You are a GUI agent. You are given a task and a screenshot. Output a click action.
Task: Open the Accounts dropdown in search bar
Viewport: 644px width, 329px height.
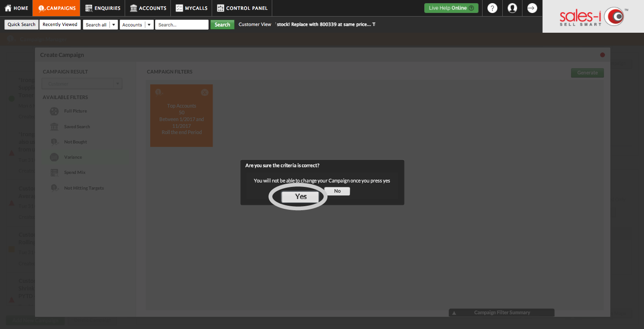coord(136,25)
